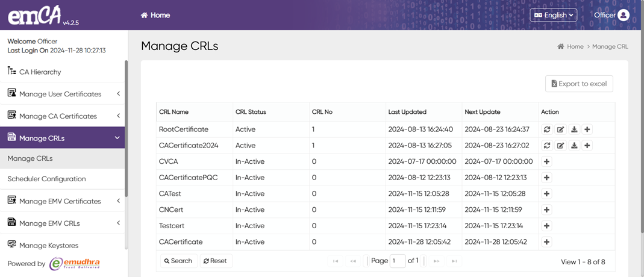Download the CACertificate2024 CRL
The image size is (644, 277).
574,146
